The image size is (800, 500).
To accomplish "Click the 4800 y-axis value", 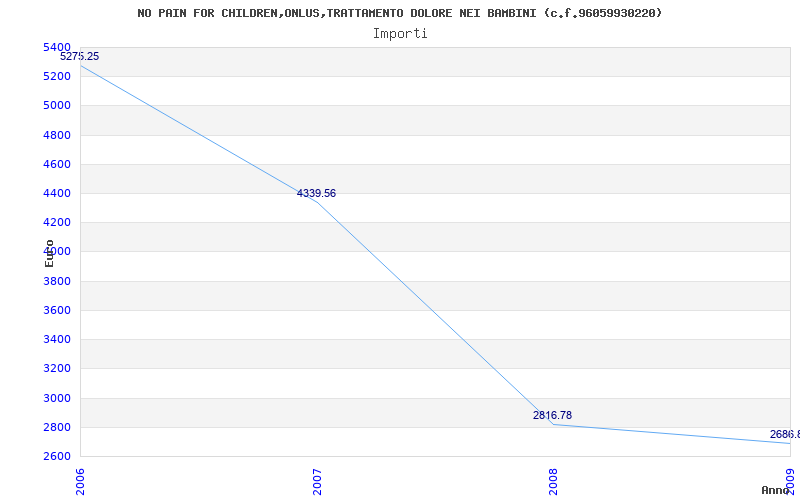I will tap(57, 135).
